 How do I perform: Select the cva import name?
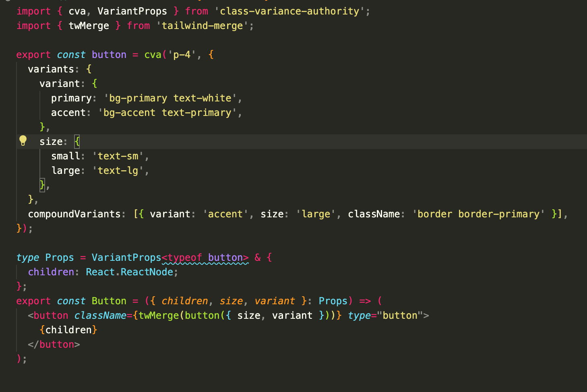pos(77,11)
